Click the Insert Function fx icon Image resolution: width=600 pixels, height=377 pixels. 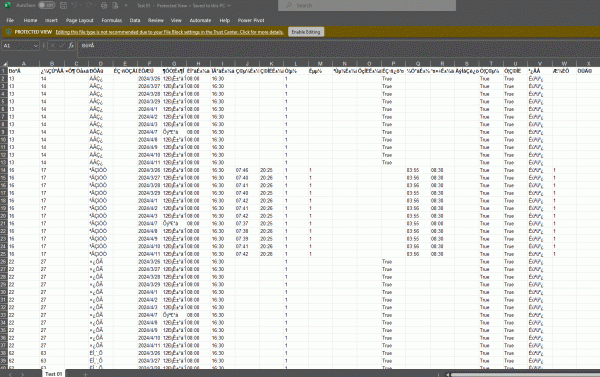point(71,46)
